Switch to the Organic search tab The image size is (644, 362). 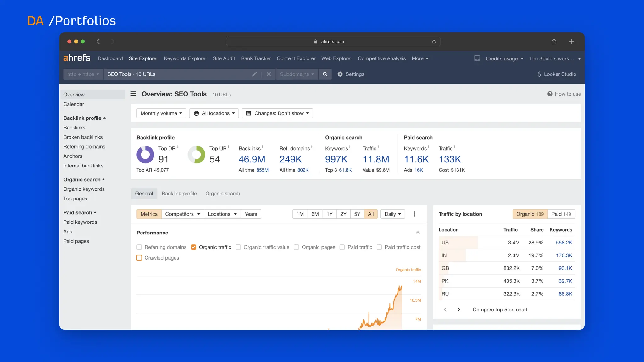click(223, 194)
